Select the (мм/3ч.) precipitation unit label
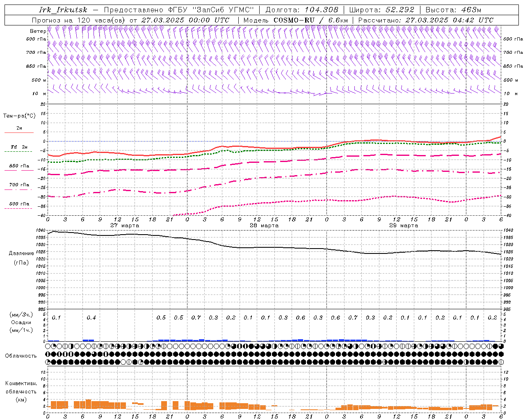The height and width of the screenshot is (420, 525). click(21, 315)
